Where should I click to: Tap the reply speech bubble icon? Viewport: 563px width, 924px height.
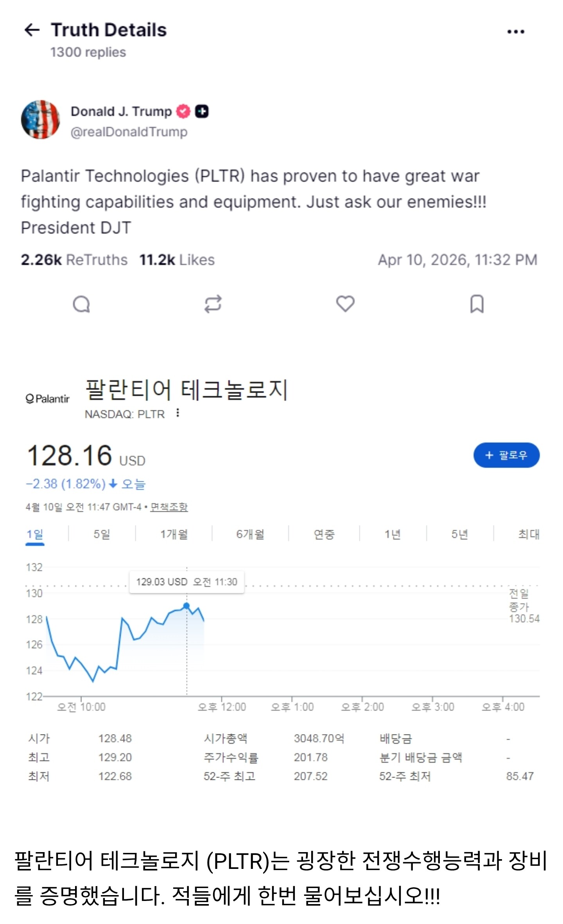click(x=81, y=304)
